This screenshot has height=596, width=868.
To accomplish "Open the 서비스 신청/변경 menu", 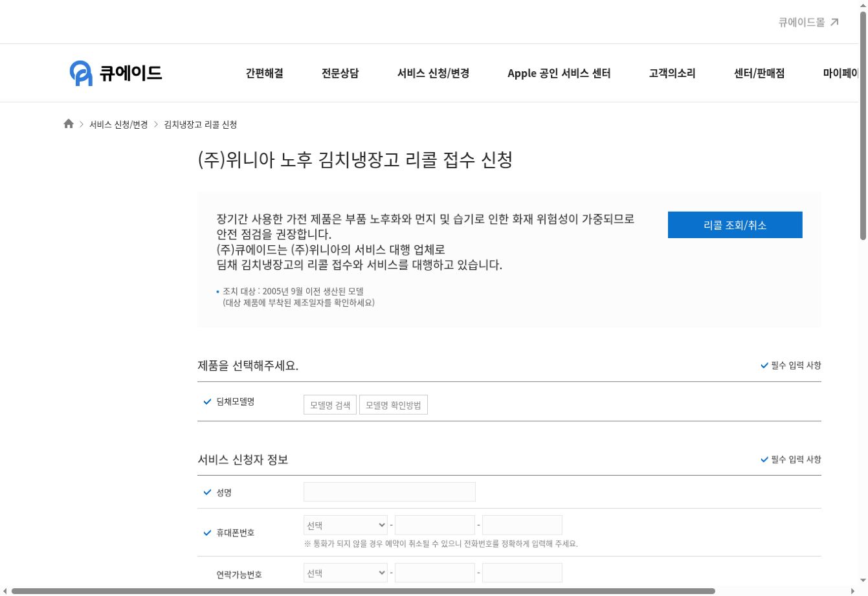I will [433, 73].
